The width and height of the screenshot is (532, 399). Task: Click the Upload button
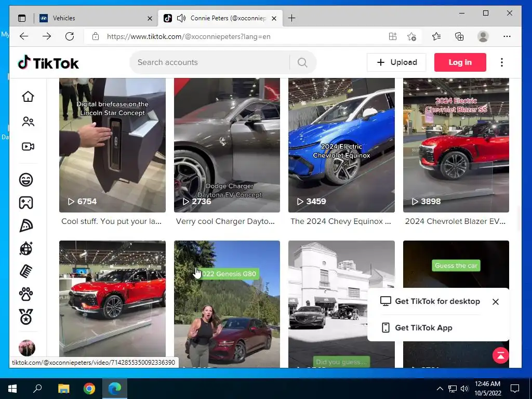pos(396,62)
